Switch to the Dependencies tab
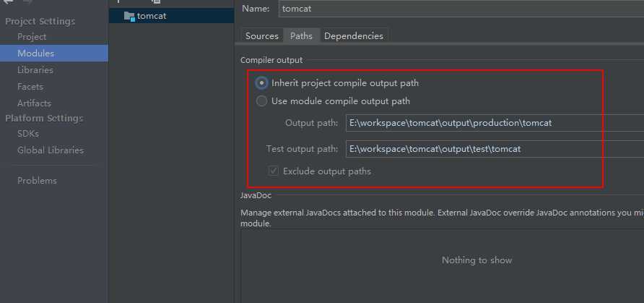Screen dimensions: 644x303 click(354, 35)
